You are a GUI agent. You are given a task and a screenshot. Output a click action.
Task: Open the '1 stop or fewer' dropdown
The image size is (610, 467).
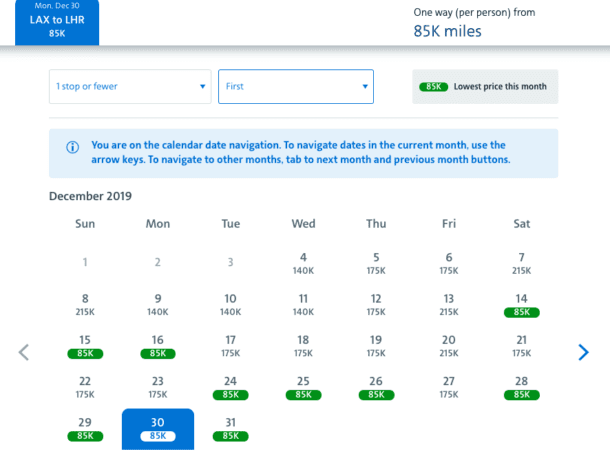tap(130, 86)
